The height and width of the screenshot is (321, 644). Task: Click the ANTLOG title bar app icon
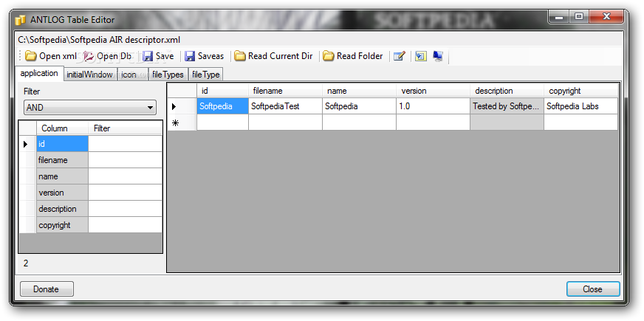[21, 20]
